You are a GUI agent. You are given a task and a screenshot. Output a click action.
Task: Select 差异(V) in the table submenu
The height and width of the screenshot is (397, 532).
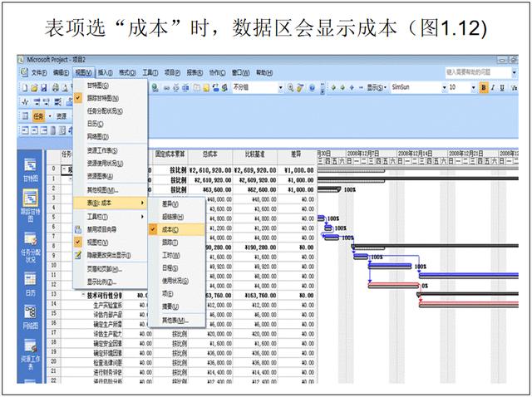point(177,203)
